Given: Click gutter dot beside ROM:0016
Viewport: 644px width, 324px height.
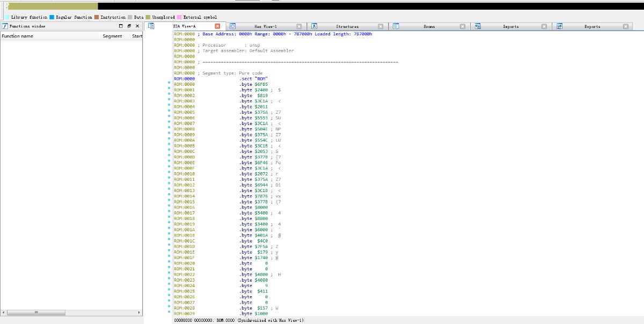Looking at the screenshot, I should [169, 207].
